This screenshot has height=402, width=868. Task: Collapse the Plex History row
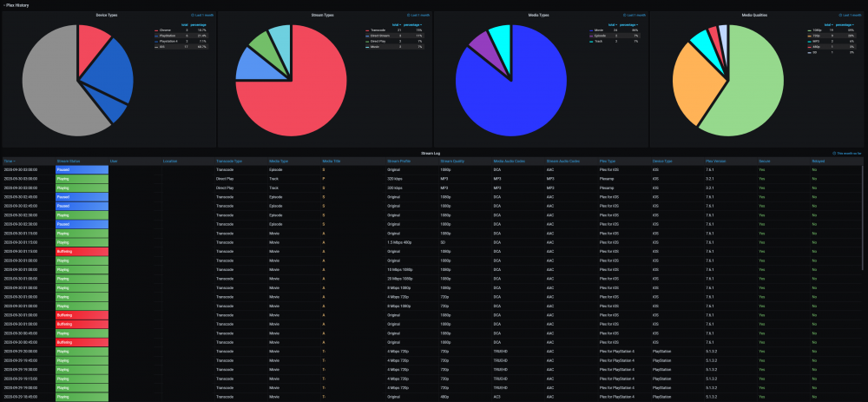16,5
